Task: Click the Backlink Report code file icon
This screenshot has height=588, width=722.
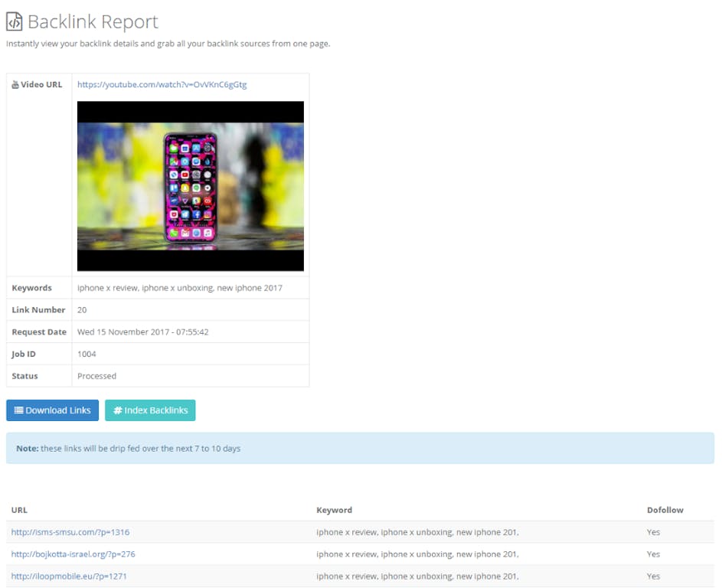Action: pyautogui.click(x=15, y=21)
